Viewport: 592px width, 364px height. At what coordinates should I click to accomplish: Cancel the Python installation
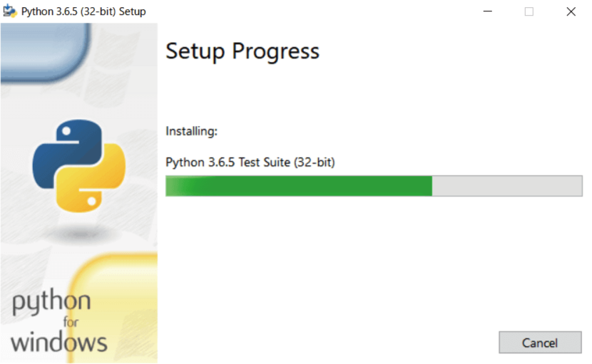point(540,343)
